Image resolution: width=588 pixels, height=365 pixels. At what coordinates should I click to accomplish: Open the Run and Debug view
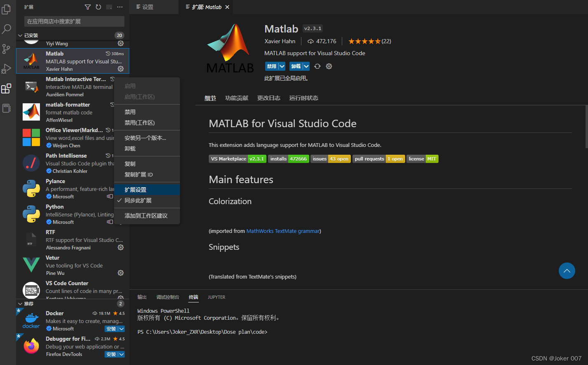tap(6, 68)
